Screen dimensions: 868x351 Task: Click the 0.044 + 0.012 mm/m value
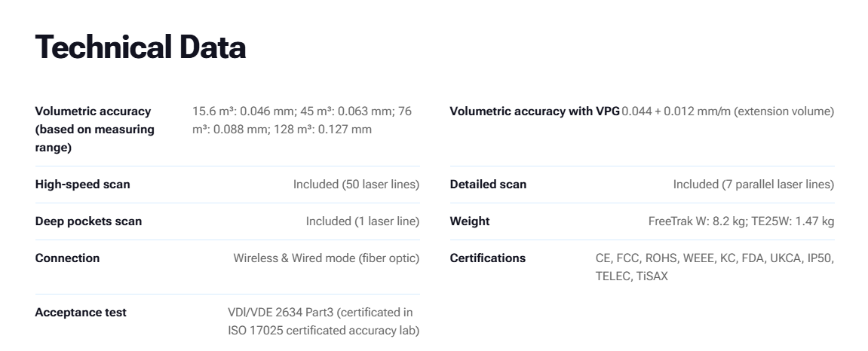[728, 111]
